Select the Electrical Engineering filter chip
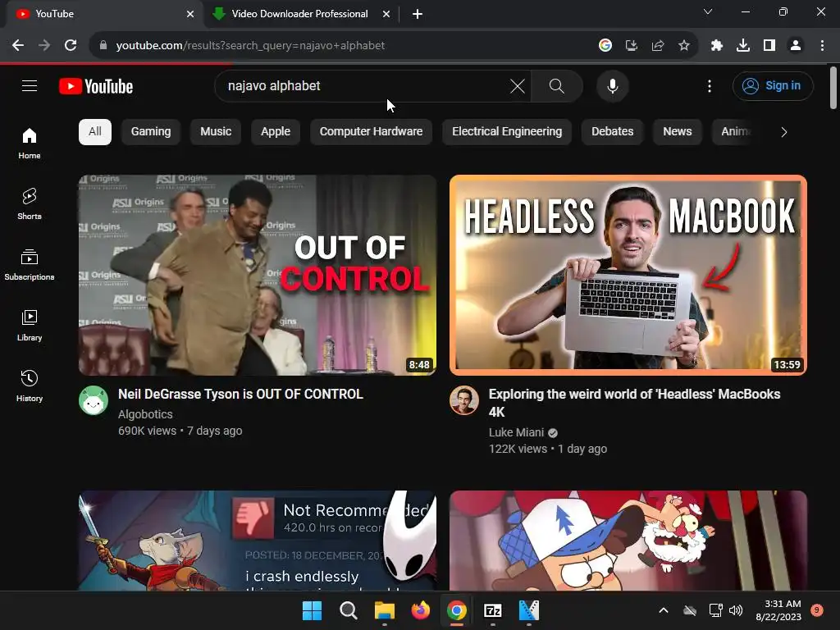This screenshot has width=840, height=630. point(507,132)
